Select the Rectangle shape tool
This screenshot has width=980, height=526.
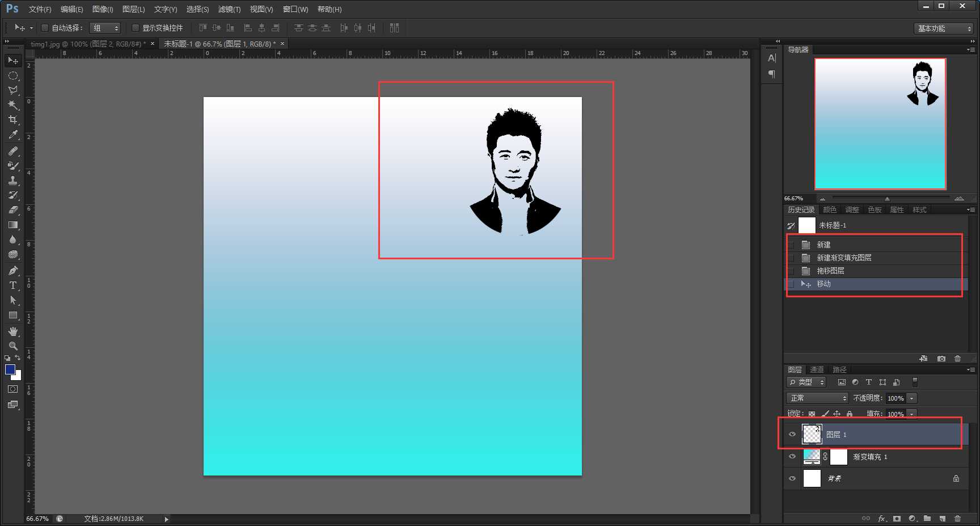[x=13, y=315]
